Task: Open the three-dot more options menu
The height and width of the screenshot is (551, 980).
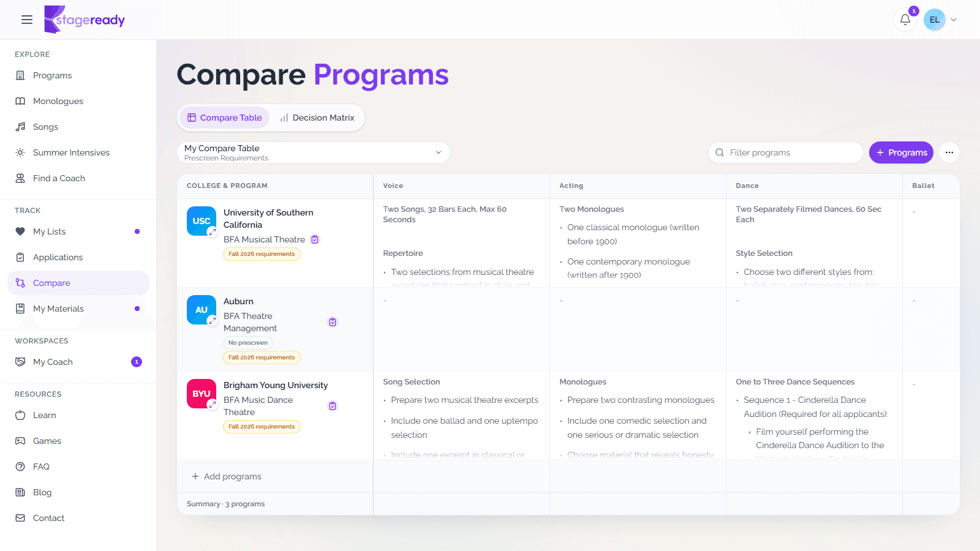Action: (949, 152)
